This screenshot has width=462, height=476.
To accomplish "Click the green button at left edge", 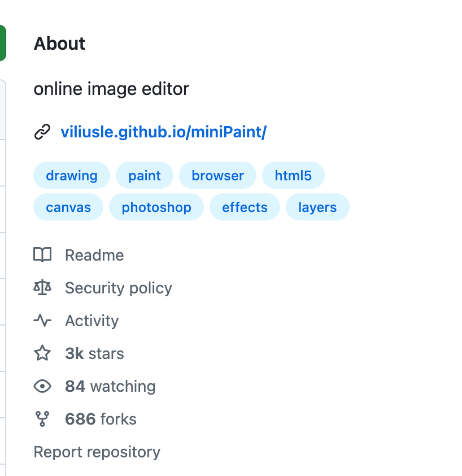I will (x=2, y=43).
